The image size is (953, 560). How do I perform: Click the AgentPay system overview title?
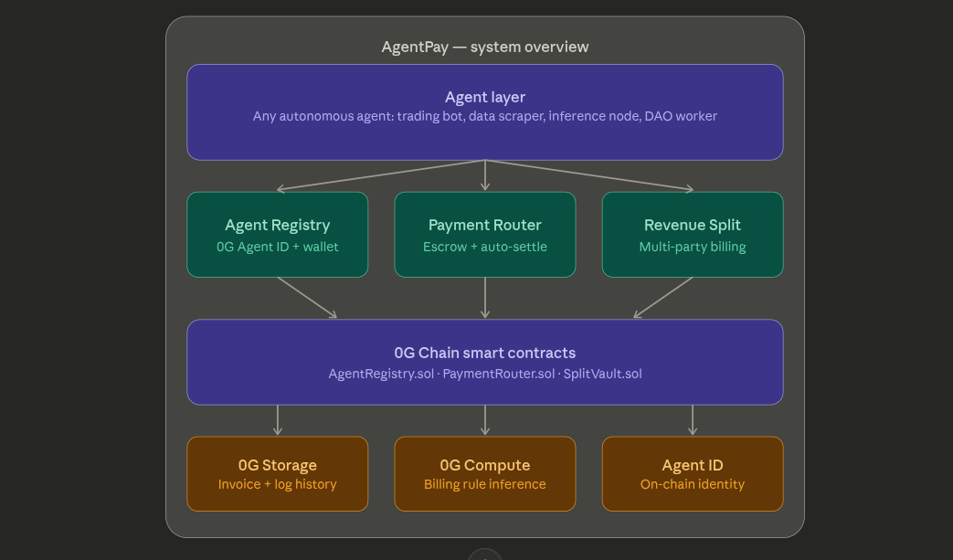[484, 47]
